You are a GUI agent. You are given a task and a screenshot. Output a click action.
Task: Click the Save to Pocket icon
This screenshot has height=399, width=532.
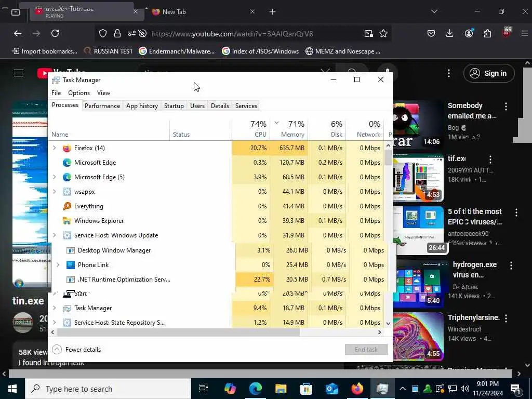coord(431,33)
